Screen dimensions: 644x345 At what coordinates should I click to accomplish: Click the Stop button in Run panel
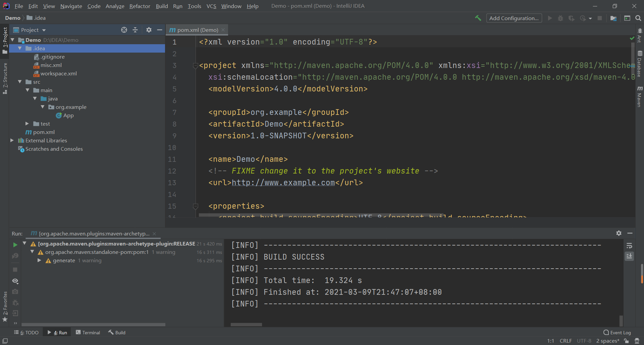15,270
